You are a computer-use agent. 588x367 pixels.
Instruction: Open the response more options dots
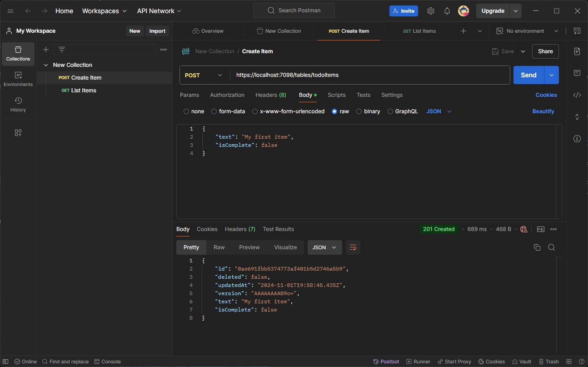(x=553, y=229)
